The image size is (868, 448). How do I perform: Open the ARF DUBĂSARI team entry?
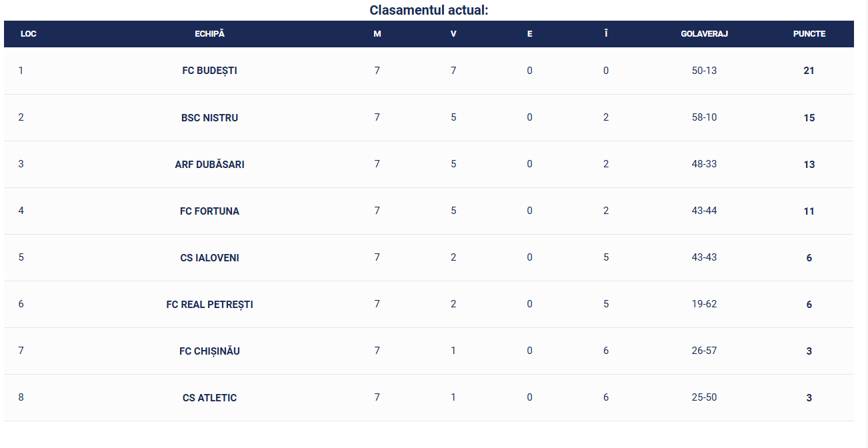coord(209,164)
